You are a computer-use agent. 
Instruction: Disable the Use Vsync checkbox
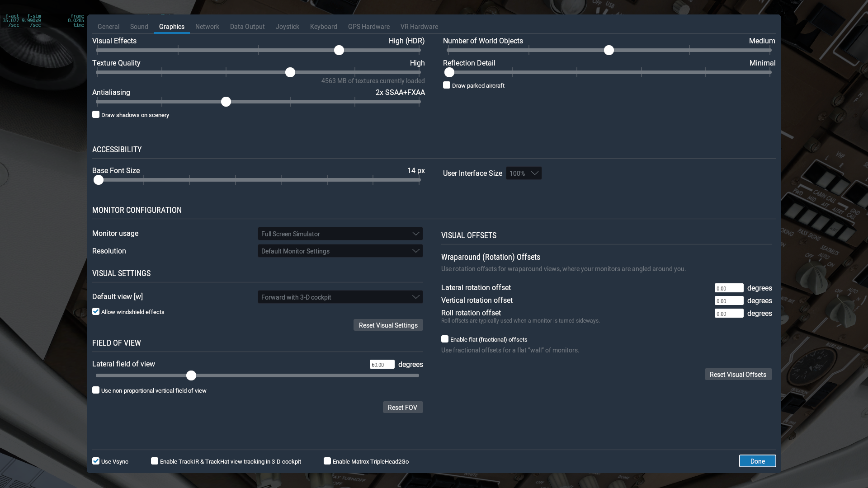[x=96, y=461]
